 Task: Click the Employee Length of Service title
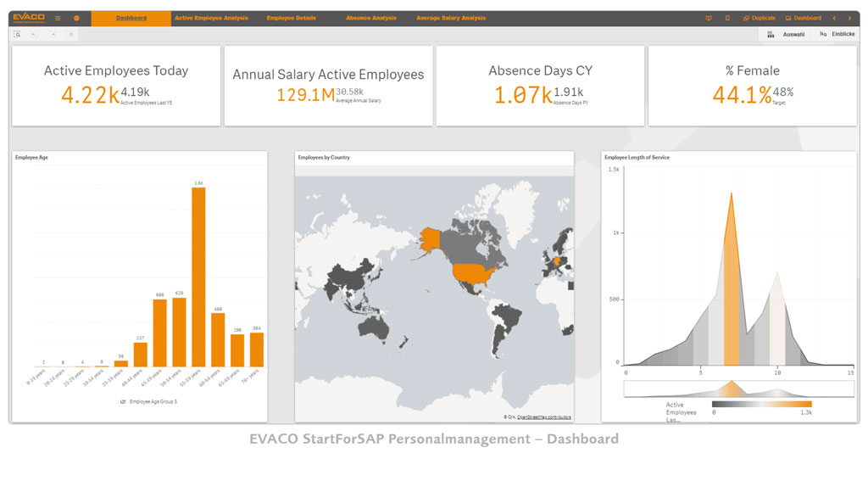pyautogui.click(x=637, y=158)
